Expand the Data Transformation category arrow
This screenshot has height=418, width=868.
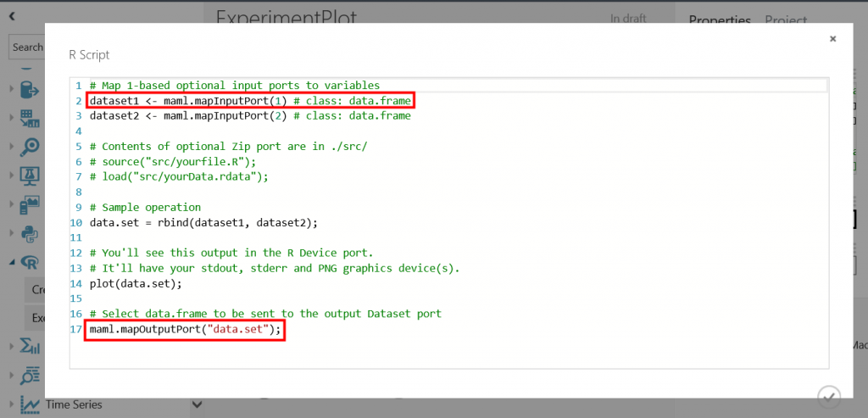[12, 117]
